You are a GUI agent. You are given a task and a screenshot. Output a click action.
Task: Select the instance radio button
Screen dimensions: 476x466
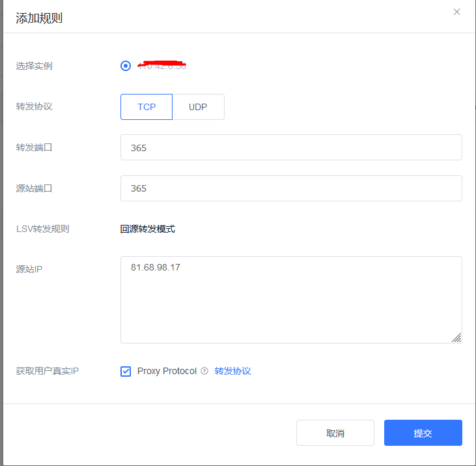[126, 66]
